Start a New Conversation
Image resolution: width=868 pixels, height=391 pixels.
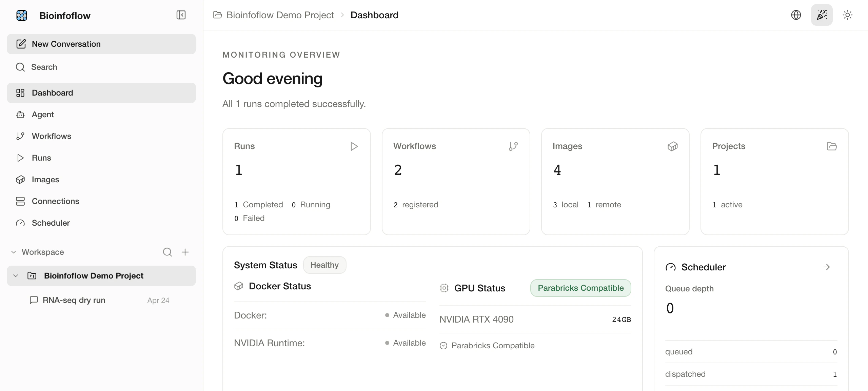tap(101, 44)
